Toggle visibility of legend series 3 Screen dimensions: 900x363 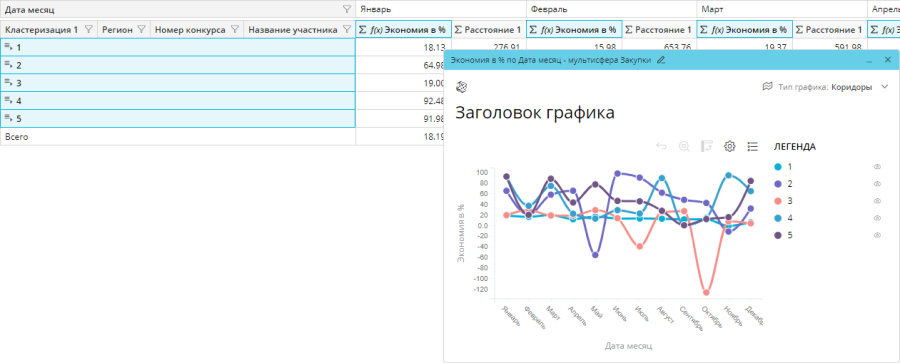876,201
